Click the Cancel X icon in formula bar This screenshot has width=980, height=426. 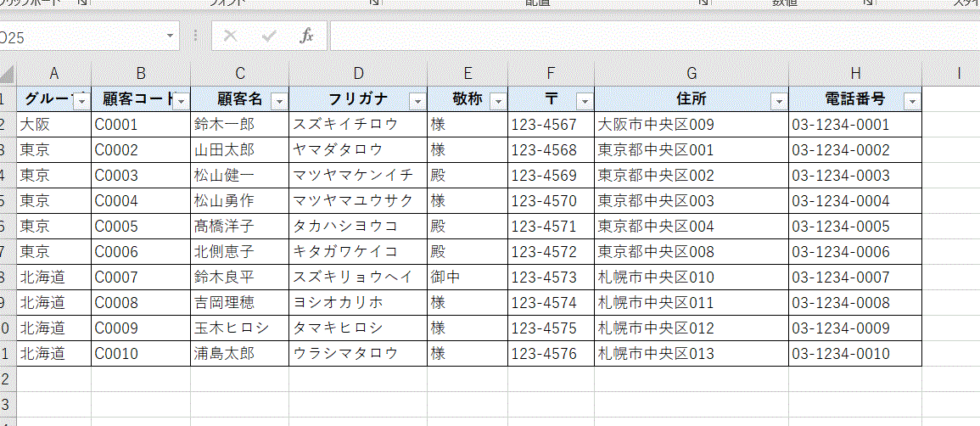pyautogui.click(x=230, y=36)
